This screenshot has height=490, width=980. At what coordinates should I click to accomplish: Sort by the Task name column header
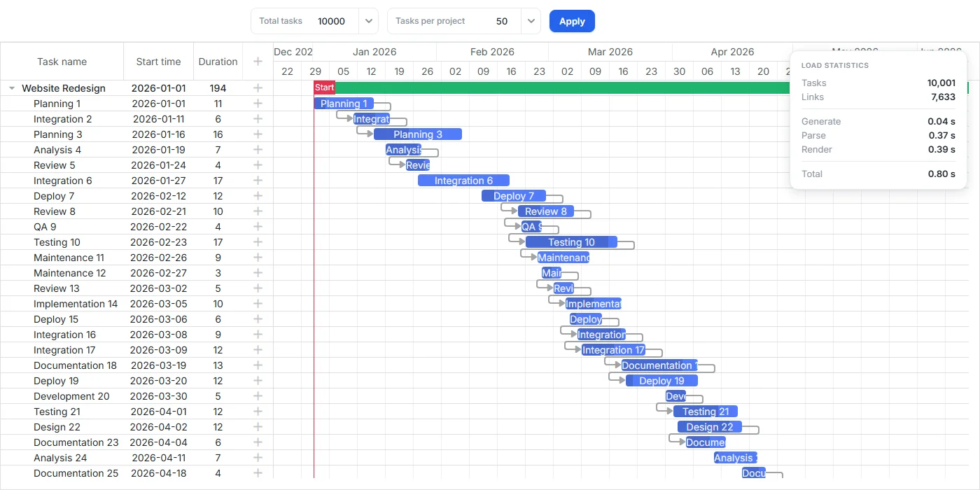[62, 62]
